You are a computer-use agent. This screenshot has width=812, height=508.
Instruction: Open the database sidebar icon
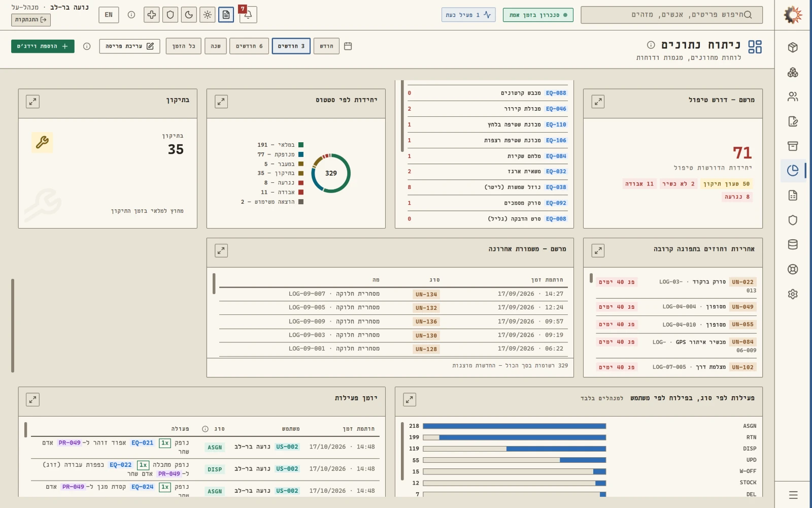(793, 244)
